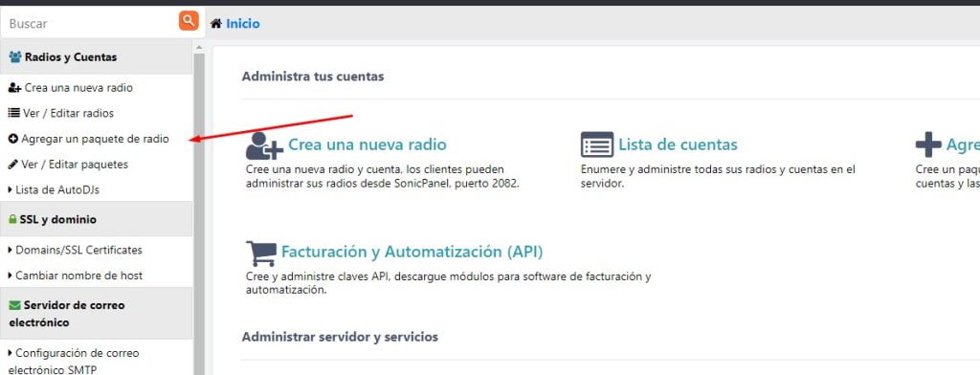The height and width of the screenshot is (375, 980).
Task: Open Ver / Editar paquetes in sidebar
Action: click(x=75, y=165)
